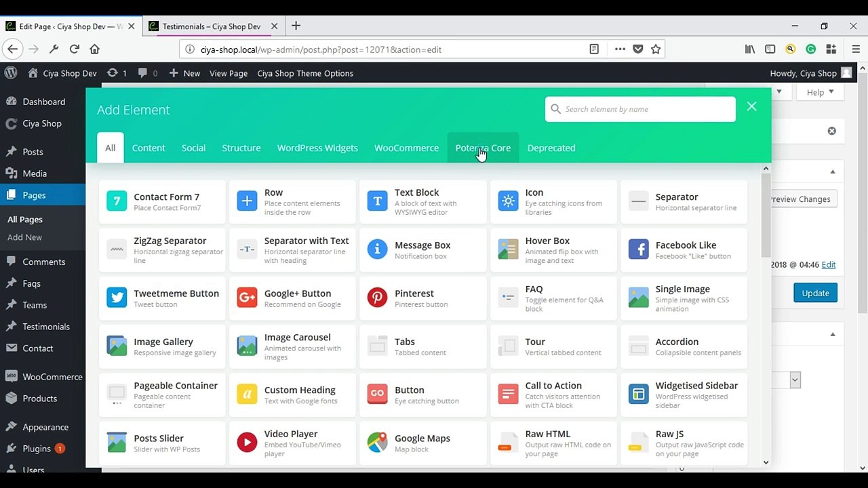
Task: Insert a Message Box element
Action: point(422,250)
